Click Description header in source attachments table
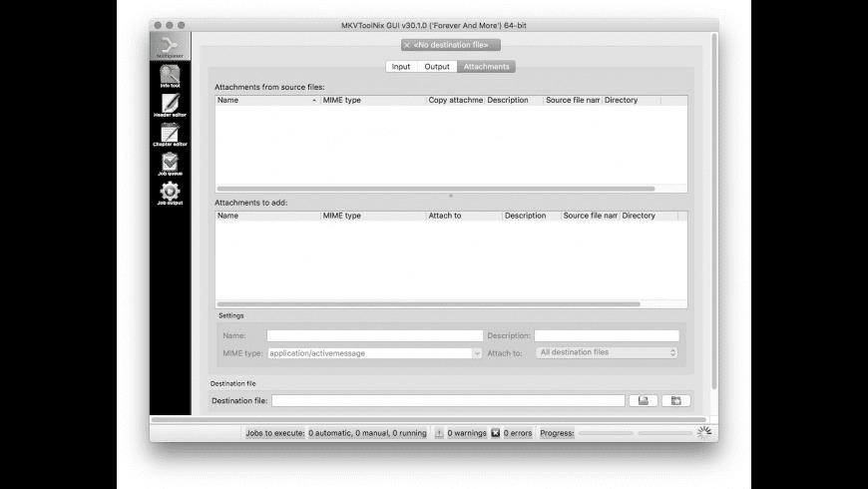Image resolution: width=868 pixels, height=489 pixels. (514, 100)
